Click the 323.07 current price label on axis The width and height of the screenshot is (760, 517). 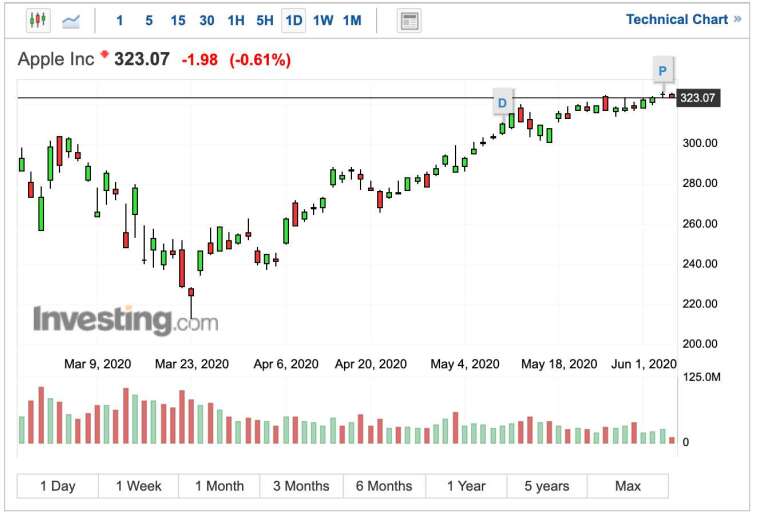click(698, 98)
